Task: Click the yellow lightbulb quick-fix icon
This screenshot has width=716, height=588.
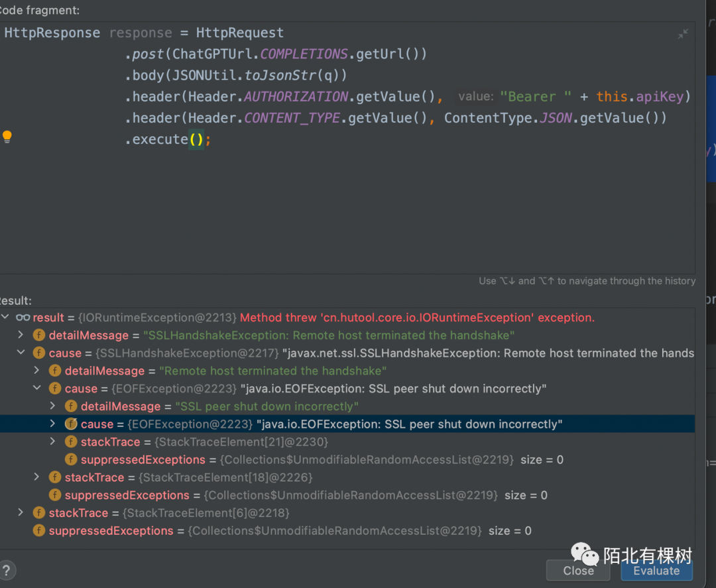Action: click(x=7, y=137)
